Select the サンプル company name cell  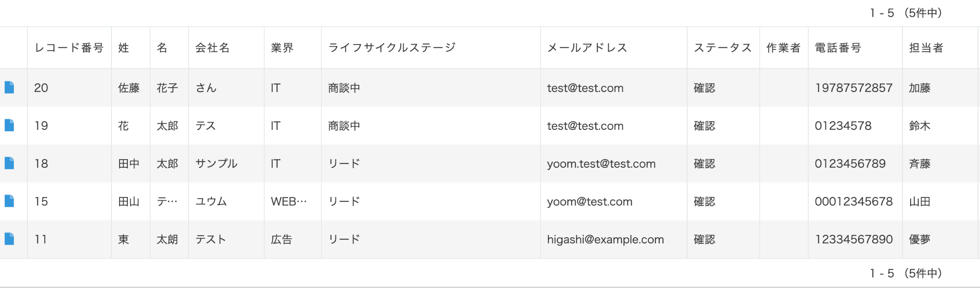point(216,164)
